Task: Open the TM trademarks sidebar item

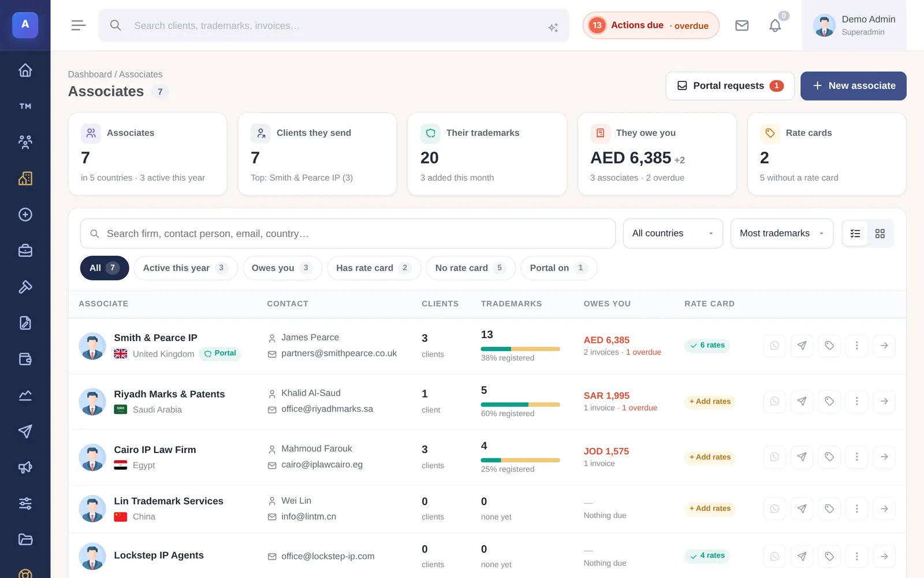Action: click(25, 106)
